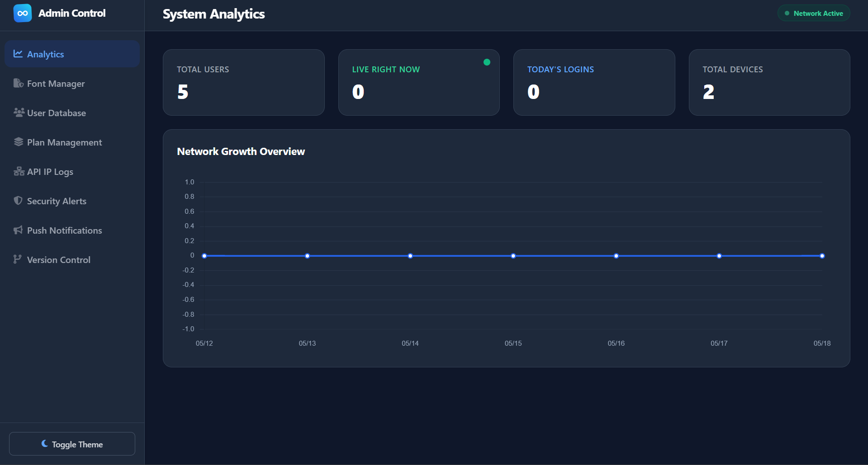Click the System Analytics page title
The width and height of the screenshot is (868, 465).
tap(214, 14)
